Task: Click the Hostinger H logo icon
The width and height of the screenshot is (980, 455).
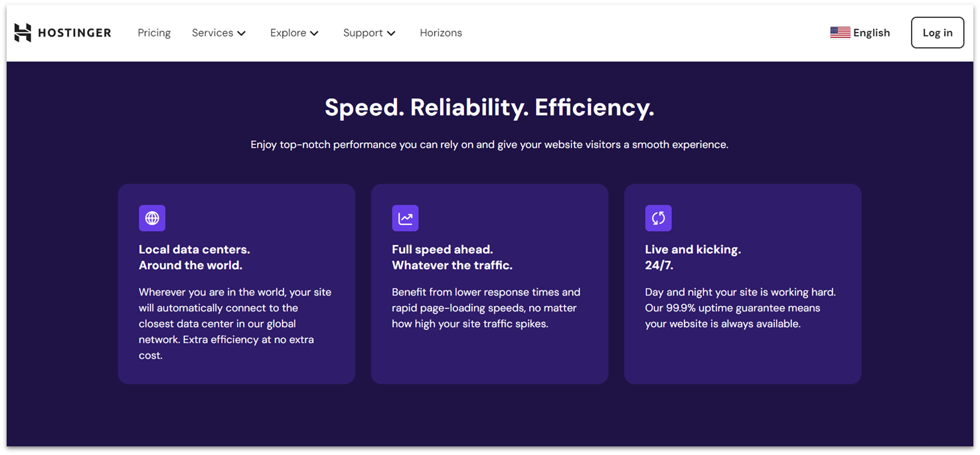Action: (23, 33)
